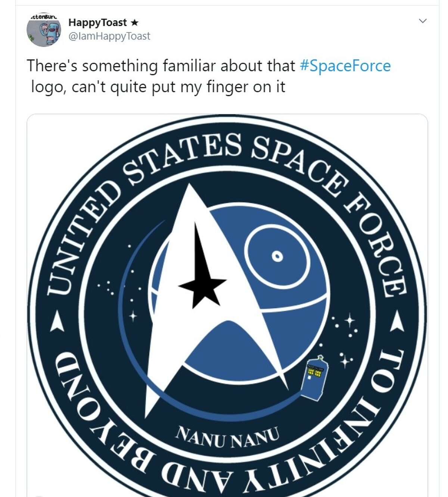
Task: Click the star beside HappyToast's name
Action: (135, 23)
